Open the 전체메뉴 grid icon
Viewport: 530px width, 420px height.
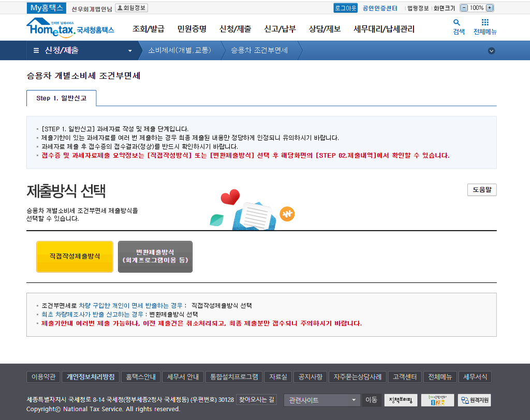point(485,22)
